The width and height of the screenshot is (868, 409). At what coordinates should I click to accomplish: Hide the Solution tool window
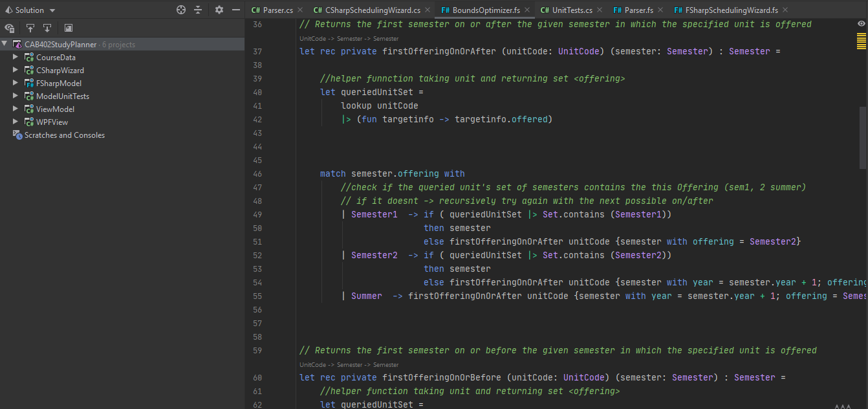click(x=235, y=10)
